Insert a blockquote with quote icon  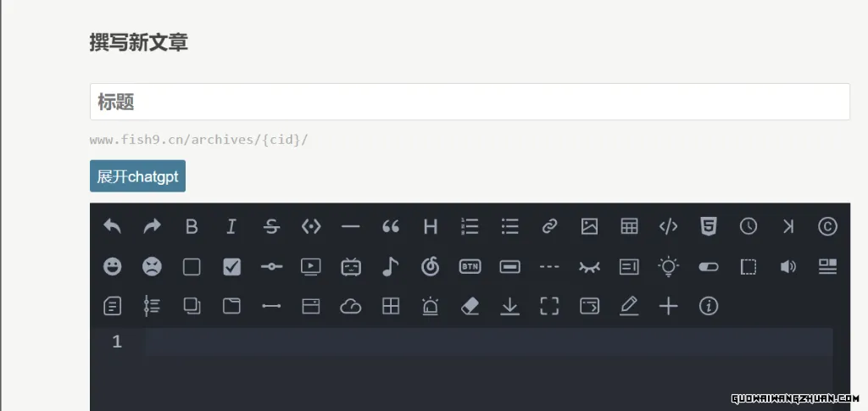(x=390, y=226)
